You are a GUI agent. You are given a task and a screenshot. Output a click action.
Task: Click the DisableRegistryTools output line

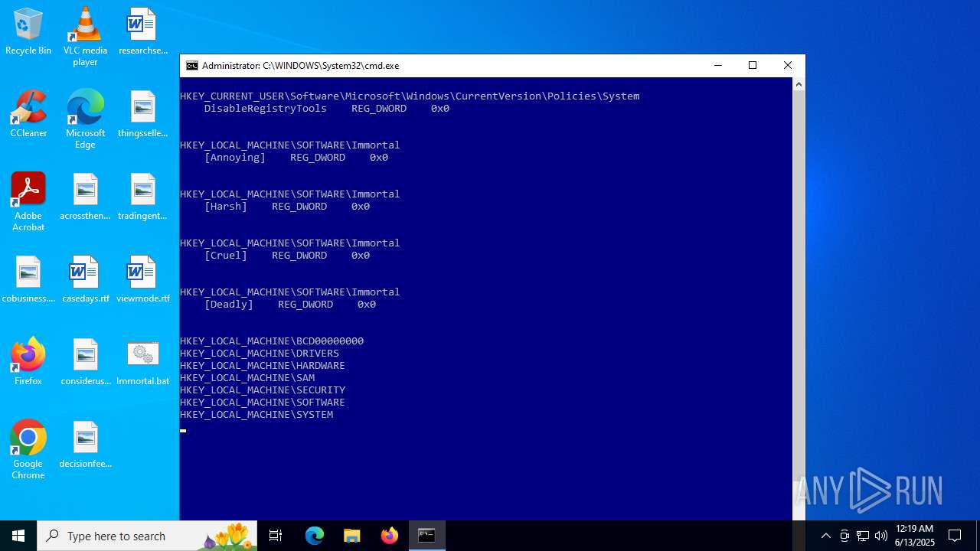point(327,109)
